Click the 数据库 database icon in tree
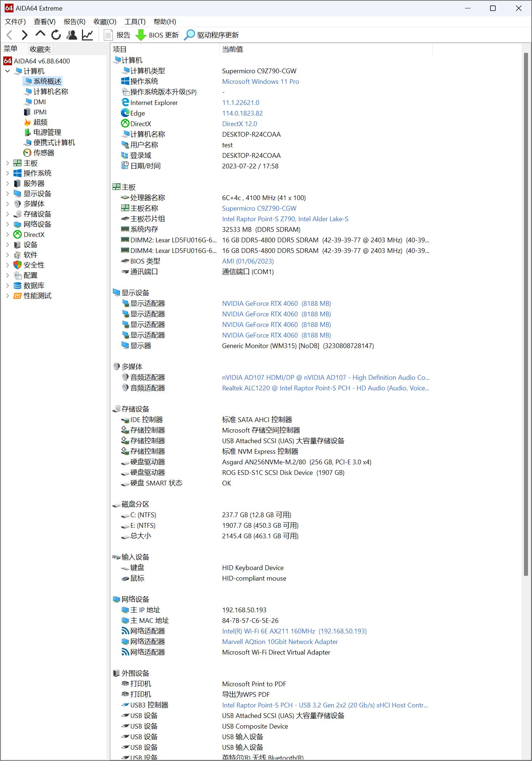The width and height of the screenshot is (532, 761). tap(17, 285)
